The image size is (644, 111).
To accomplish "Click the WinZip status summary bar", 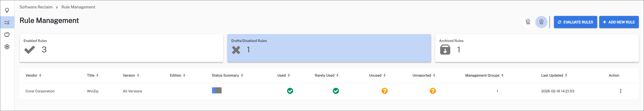I will [217, 91].
